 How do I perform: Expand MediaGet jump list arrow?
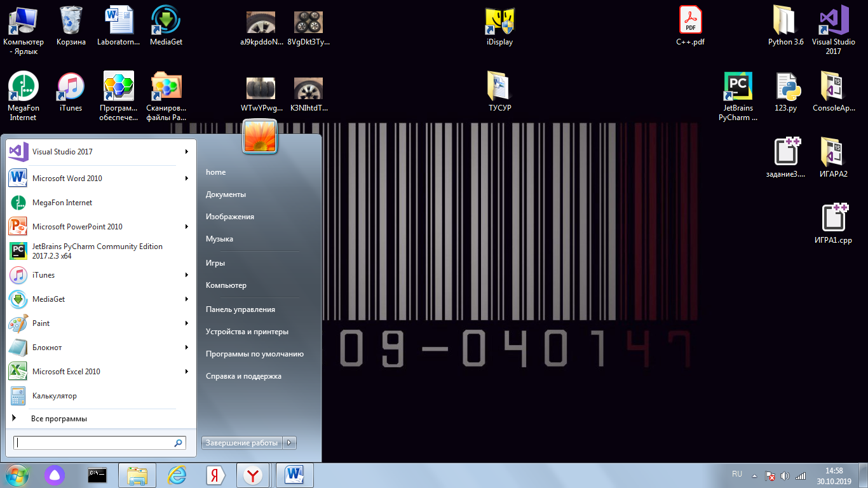(187, 299)
